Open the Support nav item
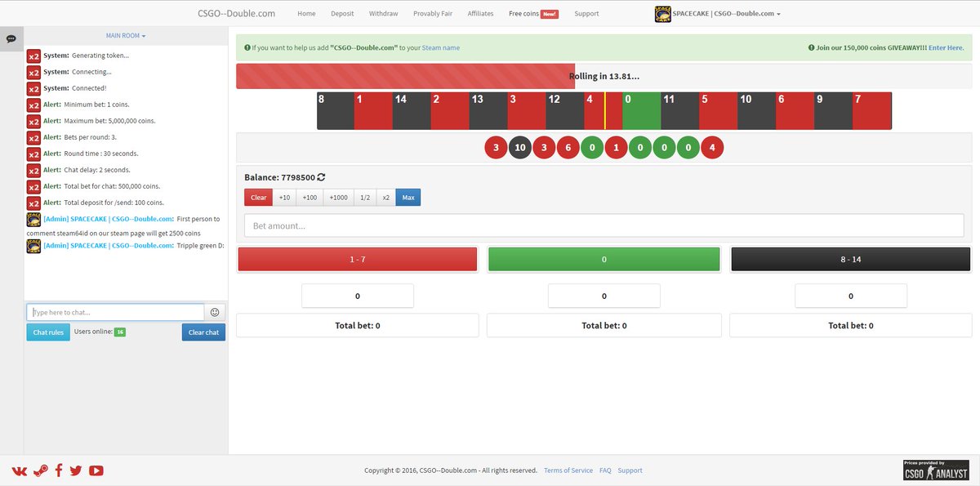 click(586, 14)
